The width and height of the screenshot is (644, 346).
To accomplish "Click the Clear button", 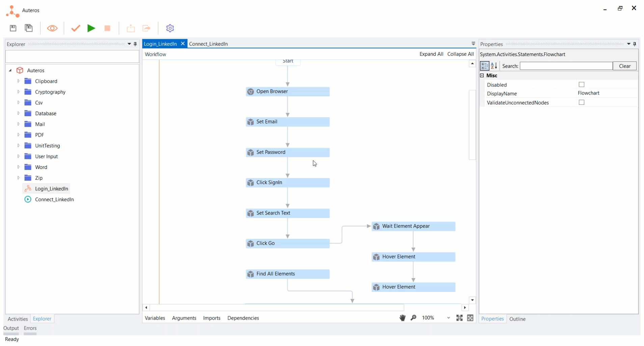I will (x=624, y=66).
